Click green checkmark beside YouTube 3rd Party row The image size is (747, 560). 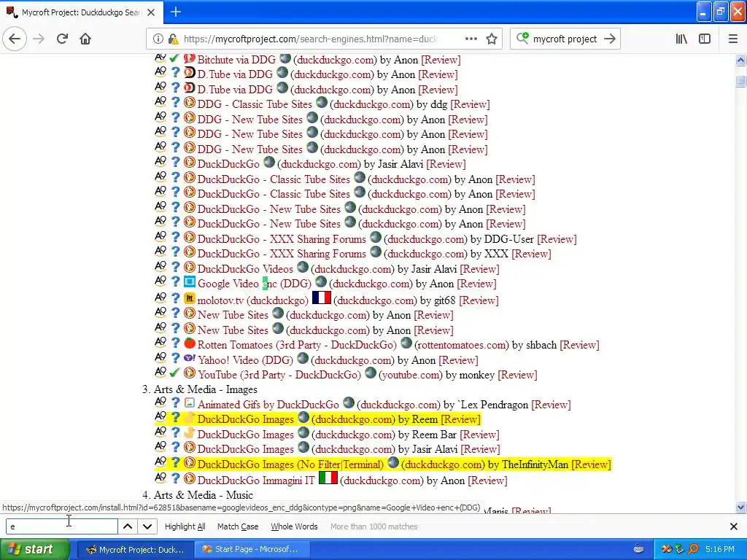click(x=174, y=373)
